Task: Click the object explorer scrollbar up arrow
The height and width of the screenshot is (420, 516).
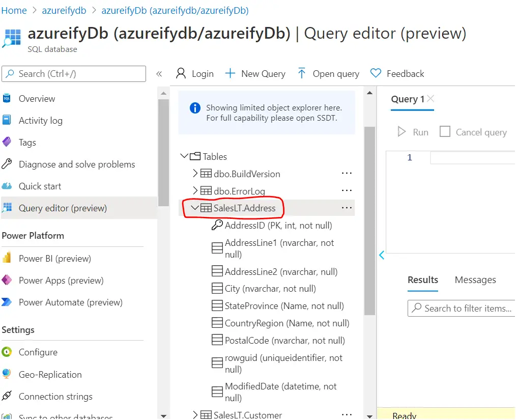Action: (369, 93)
